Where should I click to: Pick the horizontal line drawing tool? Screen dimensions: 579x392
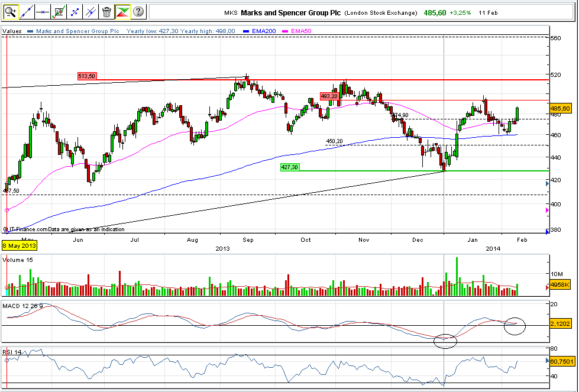[x=42, y=12]
